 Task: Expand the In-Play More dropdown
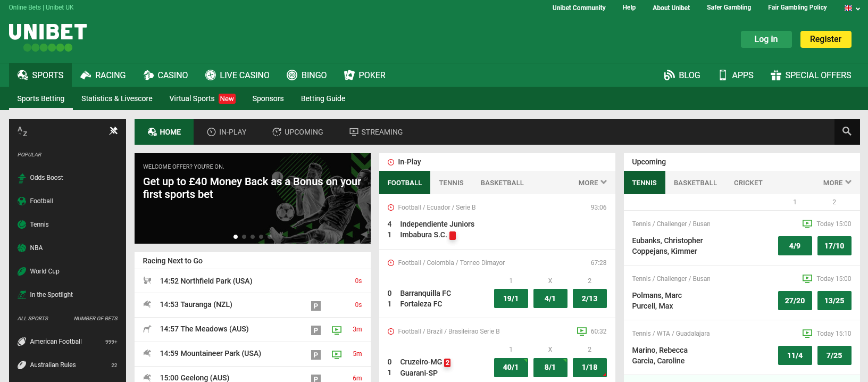[592, 182]
